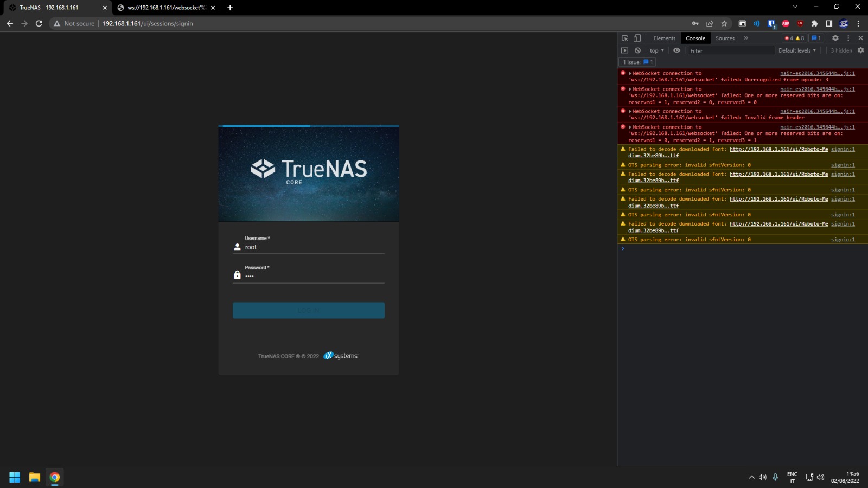This screenshot has height=488, width=868.
Task: Open the Bitwarden extension
Action: 771,23
